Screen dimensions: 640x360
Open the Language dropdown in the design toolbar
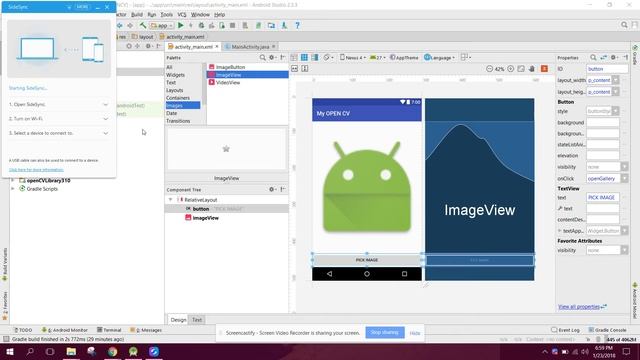tap(439, 58)
